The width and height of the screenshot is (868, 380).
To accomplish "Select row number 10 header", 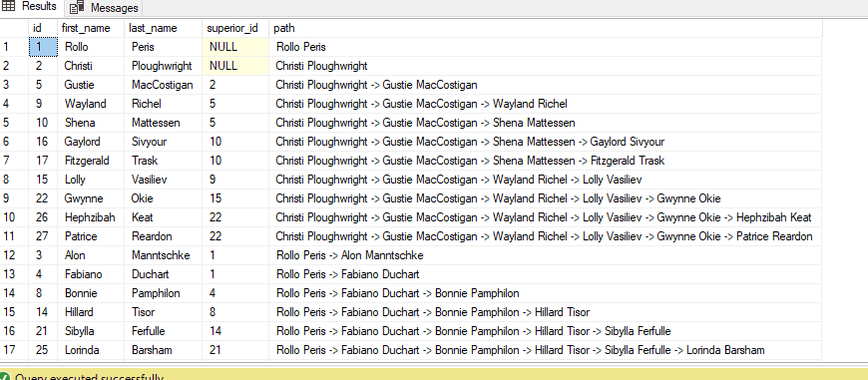I will click(14, 217).
